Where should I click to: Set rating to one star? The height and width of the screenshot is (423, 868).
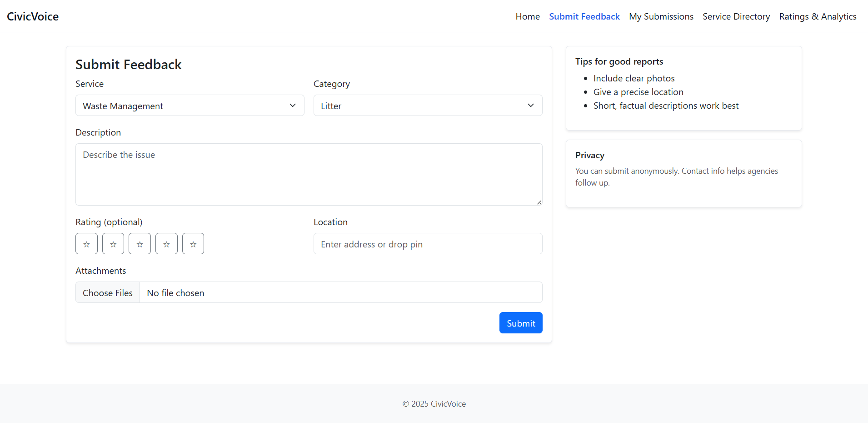(86, 244)
